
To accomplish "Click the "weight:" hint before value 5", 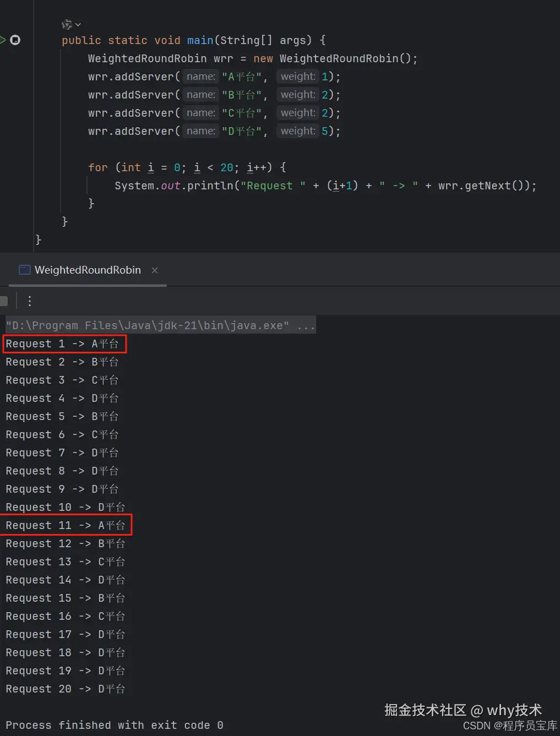I will (x=298, y=131).
